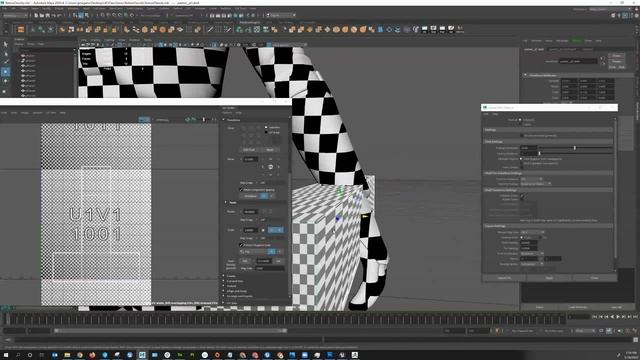
Task: Choose Select by hierarchy mode icon
Action: tap(75, 16)
